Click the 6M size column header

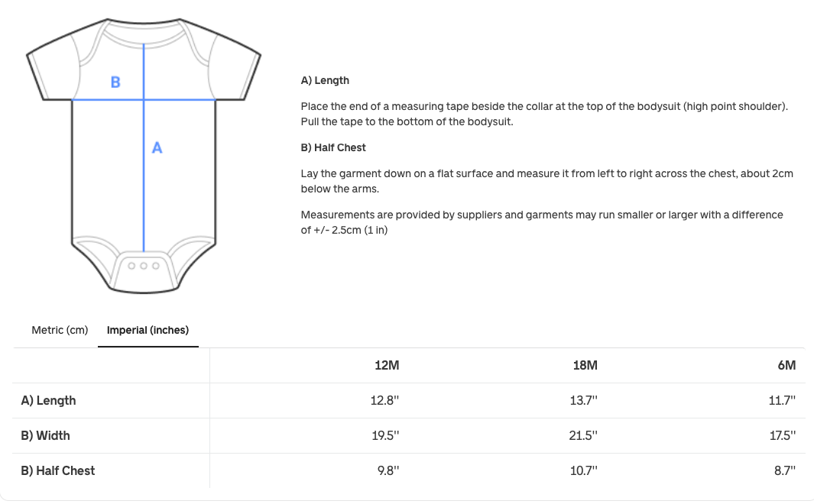click(787, 365)
